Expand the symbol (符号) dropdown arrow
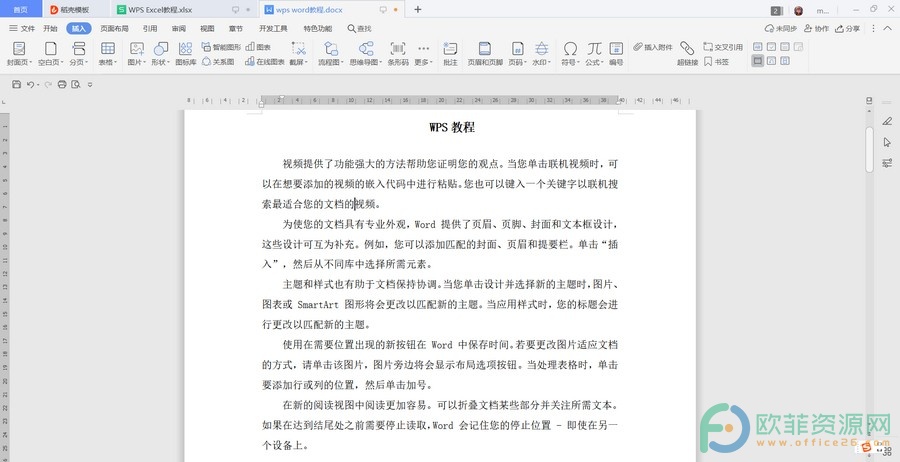 point(578,63)
